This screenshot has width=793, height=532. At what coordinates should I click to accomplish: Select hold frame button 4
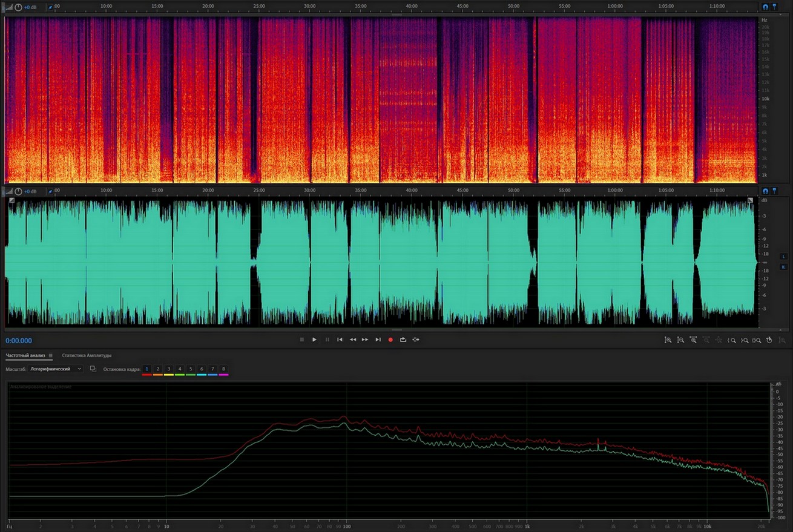click(x=180, y=369)
